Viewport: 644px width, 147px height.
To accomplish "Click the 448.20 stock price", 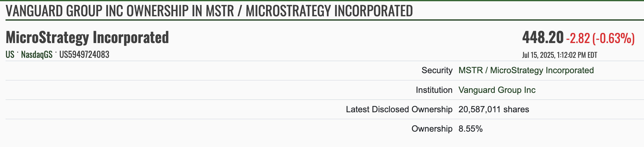I will [x=543, y=38].
